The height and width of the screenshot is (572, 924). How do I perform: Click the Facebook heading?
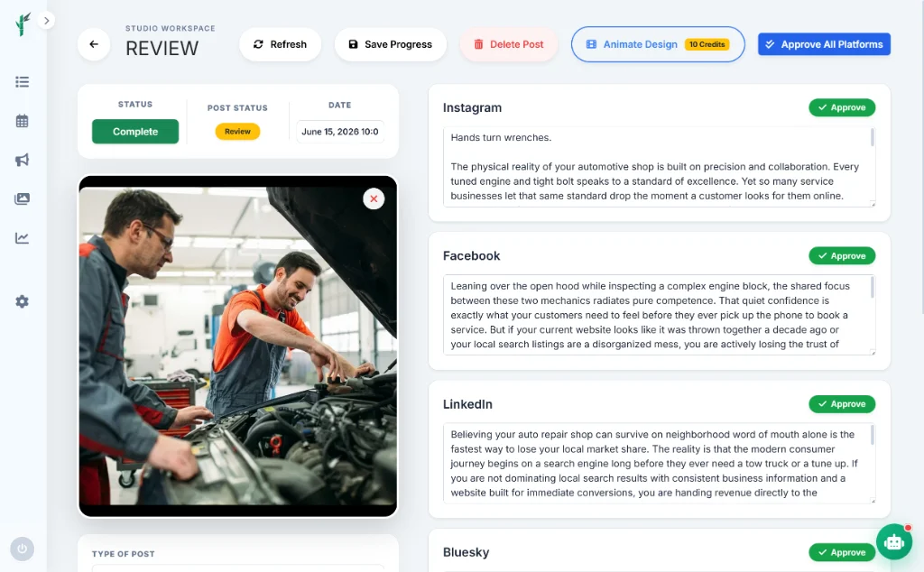point(471,255)
